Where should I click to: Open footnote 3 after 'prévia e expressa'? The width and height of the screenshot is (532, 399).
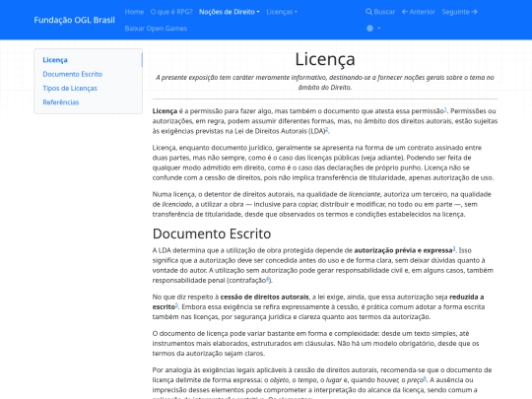pyautogui.click(x=454, y=248)
